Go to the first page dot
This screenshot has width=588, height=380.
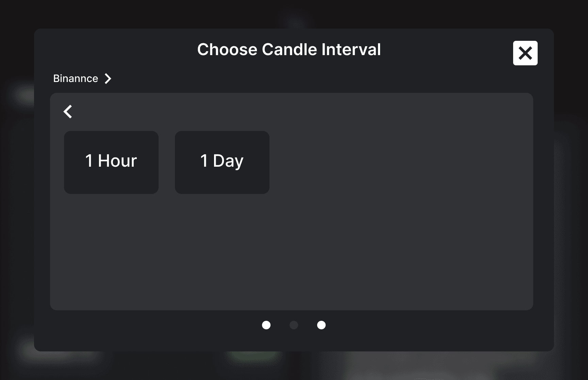tap(266, 325)
